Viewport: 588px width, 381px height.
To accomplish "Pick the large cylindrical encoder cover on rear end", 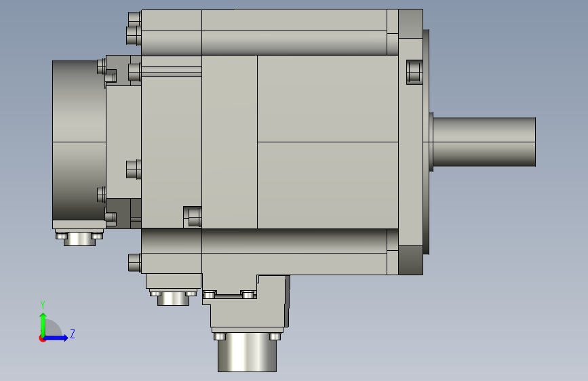I will pos(79,140).
